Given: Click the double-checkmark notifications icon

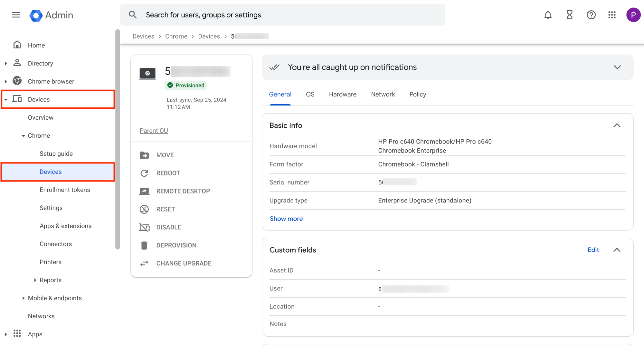Looking at the screenshot, I should [x=275, y=67].
